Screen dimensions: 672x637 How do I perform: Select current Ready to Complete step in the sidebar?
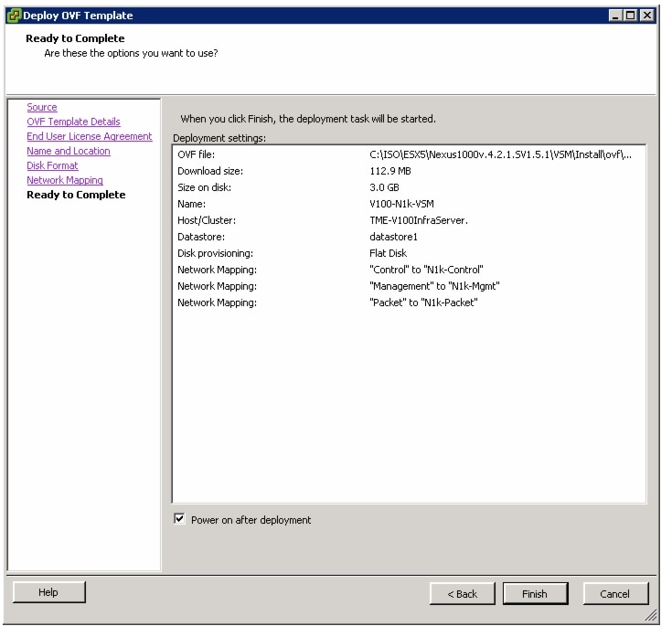point(76,195)
